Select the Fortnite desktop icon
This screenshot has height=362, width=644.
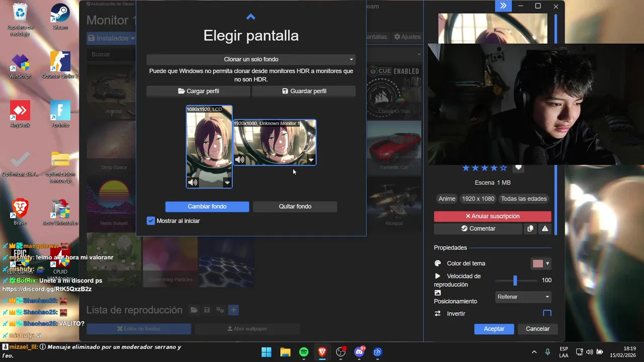coord(60,114)
